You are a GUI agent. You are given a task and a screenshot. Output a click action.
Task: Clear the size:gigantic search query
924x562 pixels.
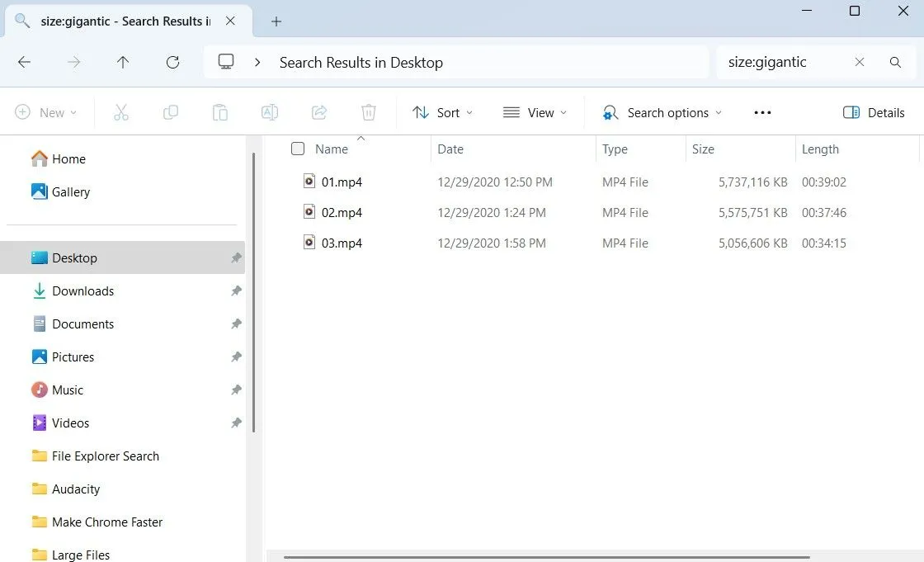(x=860, y=62)
